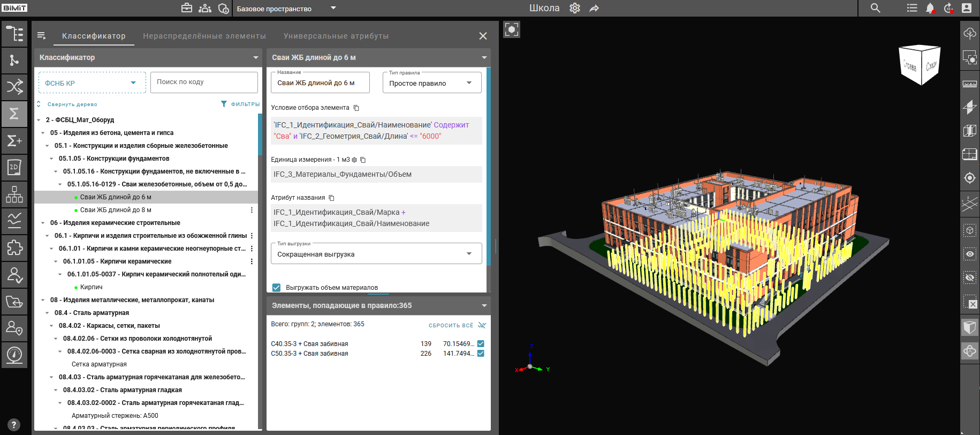Click the view orientation cube
Viewport: 980px width, 435px height.
pyautogui.click(x=920, y=65)
